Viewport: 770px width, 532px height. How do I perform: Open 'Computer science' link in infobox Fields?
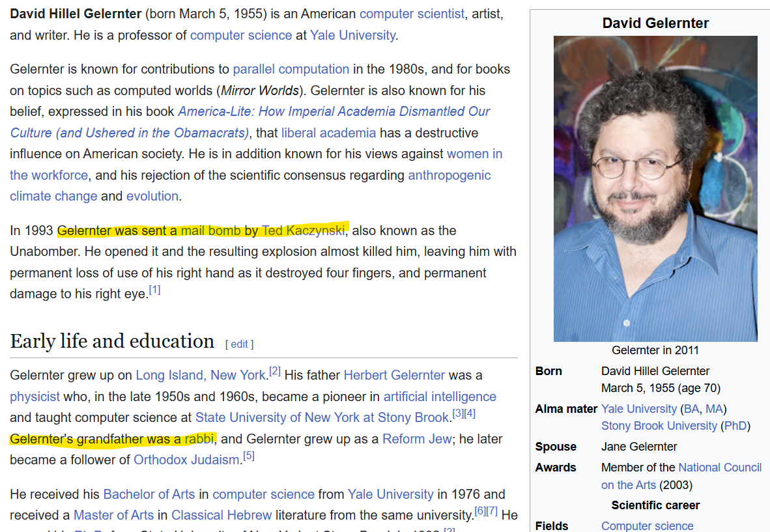(648, 526)
